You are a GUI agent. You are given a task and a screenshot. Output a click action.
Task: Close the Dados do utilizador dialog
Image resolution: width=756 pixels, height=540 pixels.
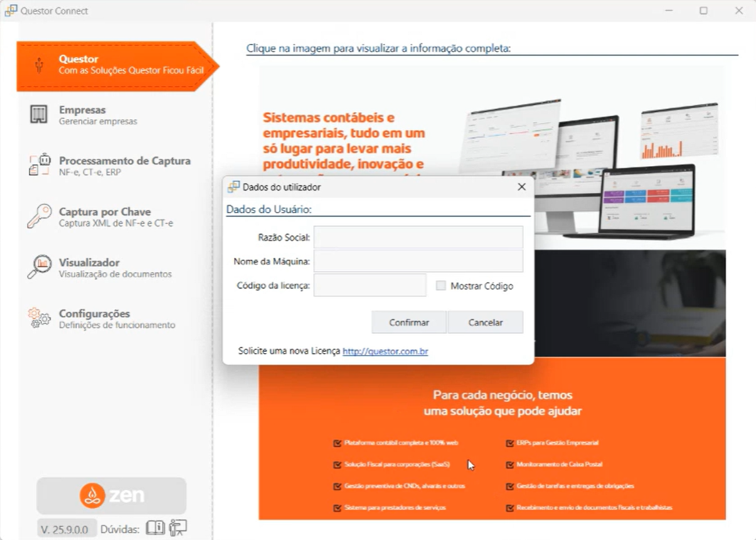(521, 187)
